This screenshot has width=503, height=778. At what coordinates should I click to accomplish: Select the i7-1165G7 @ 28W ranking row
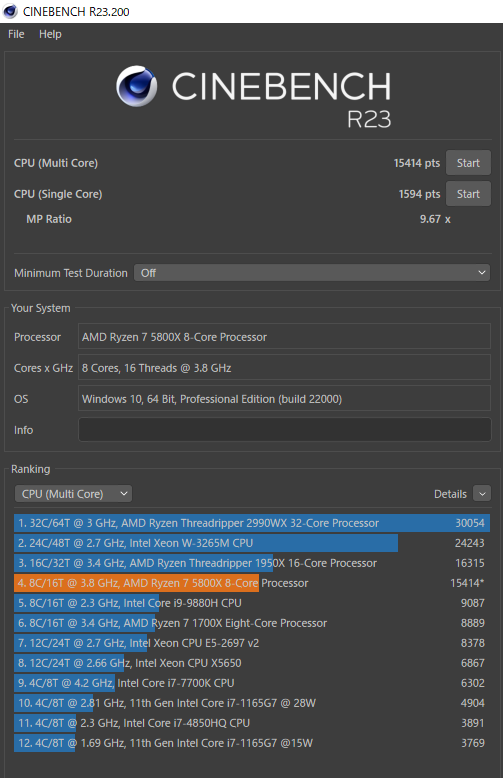point(252,703)
